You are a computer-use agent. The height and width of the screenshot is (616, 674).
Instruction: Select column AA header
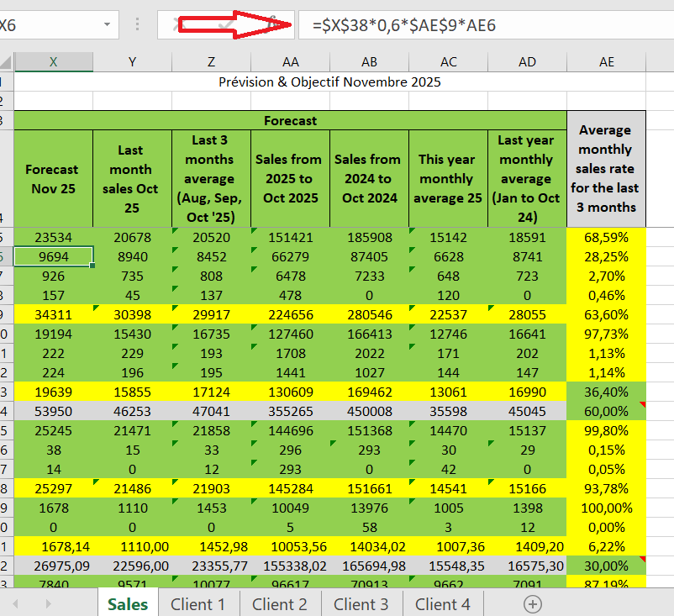(291, 62)
